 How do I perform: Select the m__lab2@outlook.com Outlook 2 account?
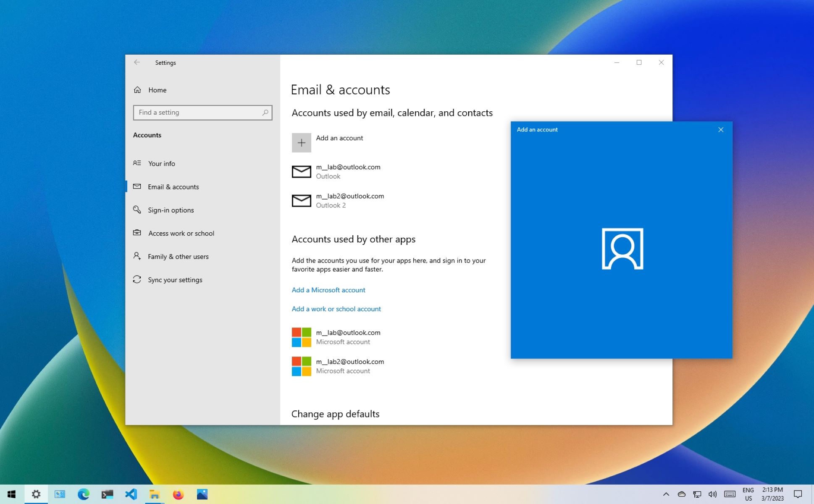pyautogui.click(x=349, y=200)
